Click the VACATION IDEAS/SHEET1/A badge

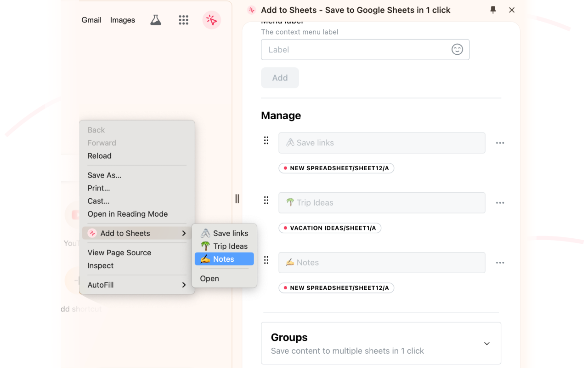point(330,228)
